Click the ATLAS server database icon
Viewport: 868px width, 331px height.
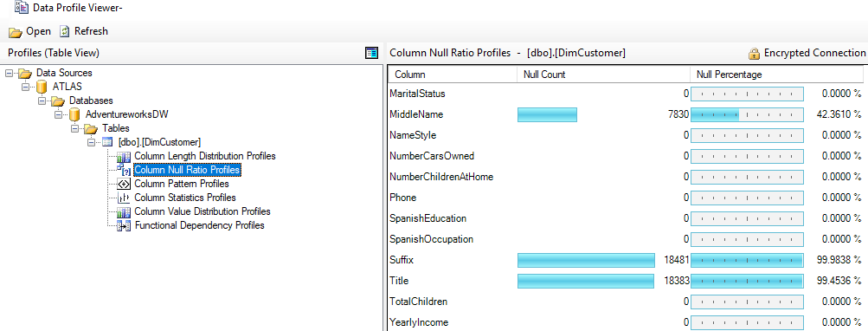point(42,87)
